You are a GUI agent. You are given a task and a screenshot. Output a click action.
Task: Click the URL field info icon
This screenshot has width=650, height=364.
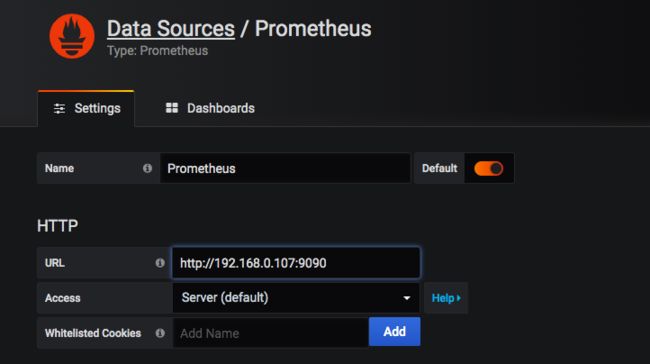(x=160, y=263)
